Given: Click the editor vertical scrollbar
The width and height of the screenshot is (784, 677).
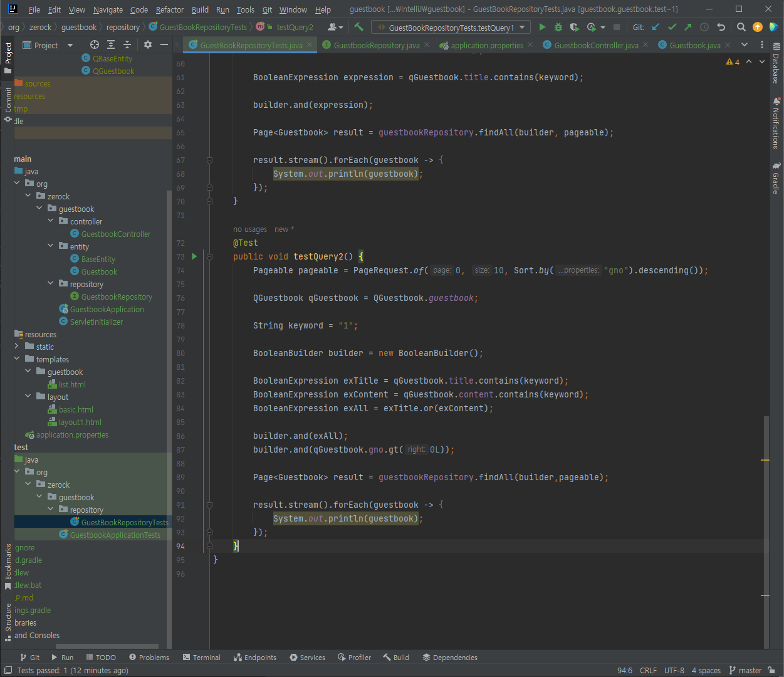Looking at the screenshot, I should (x=766, y=532).
